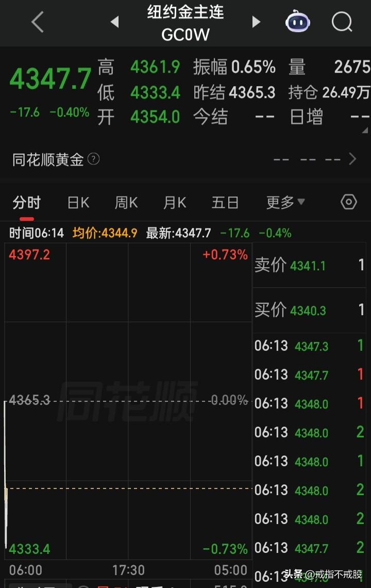Switch to the 五日 tab
This screenshot has width=371, height=588.
click(x=225, y=203)
